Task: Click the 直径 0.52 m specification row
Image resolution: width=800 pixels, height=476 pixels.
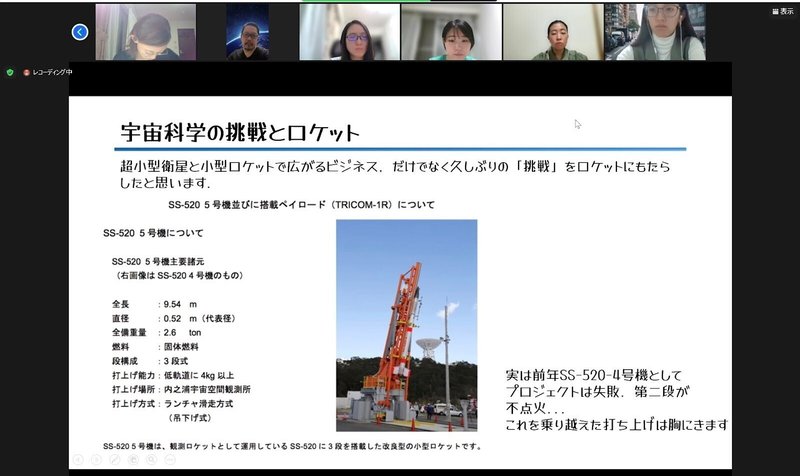Action: pyautogui.click(x=174, y=318)
